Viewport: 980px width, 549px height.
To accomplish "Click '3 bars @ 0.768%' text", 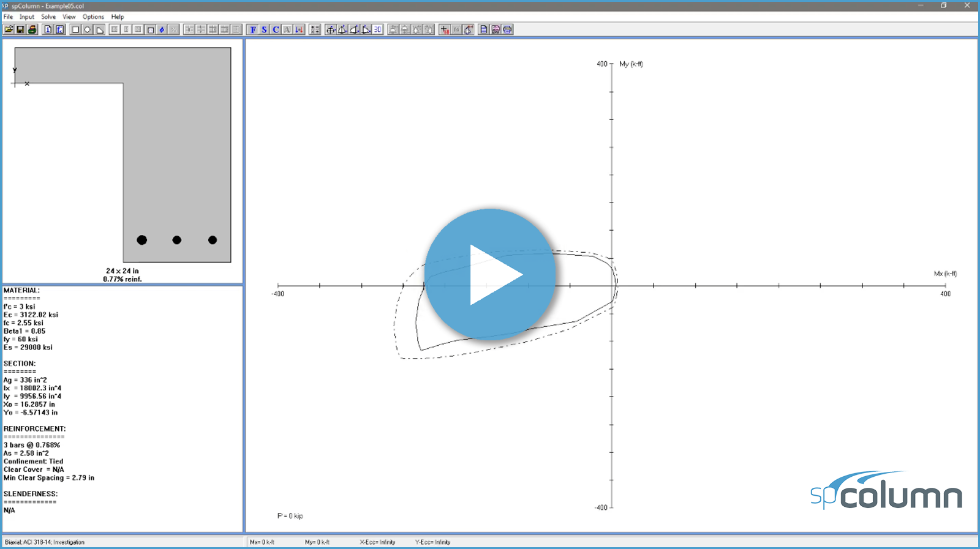I will pos(32,445).
